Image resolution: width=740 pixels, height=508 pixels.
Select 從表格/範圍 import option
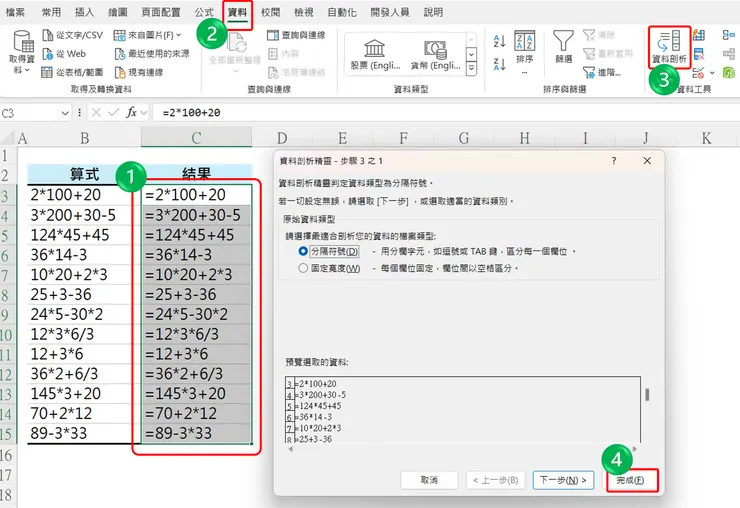[72, 72]
